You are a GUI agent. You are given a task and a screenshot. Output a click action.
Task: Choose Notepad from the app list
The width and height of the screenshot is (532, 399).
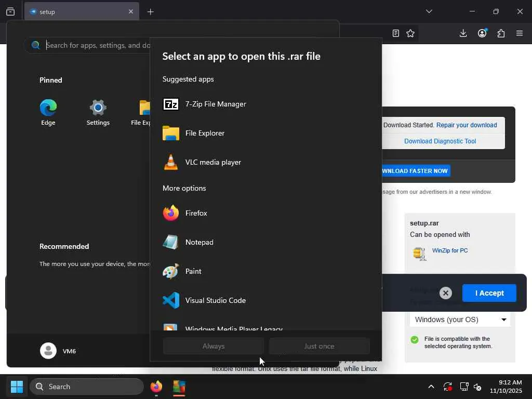(x=265, y=242)
